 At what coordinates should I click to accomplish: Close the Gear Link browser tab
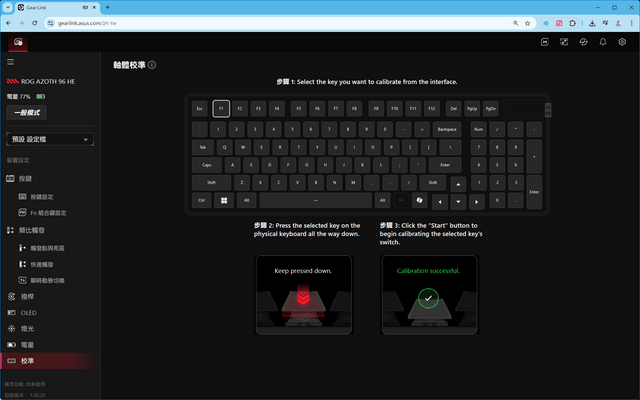(x=94, y=7)
